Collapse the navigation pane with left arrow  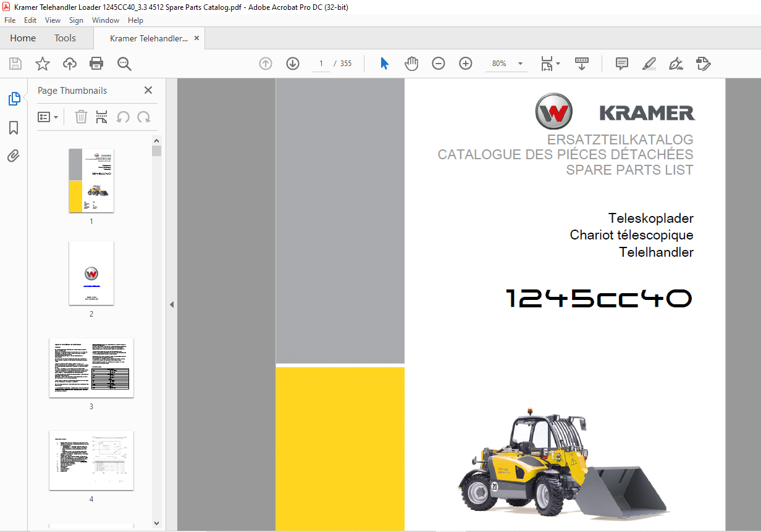[172, 305]
